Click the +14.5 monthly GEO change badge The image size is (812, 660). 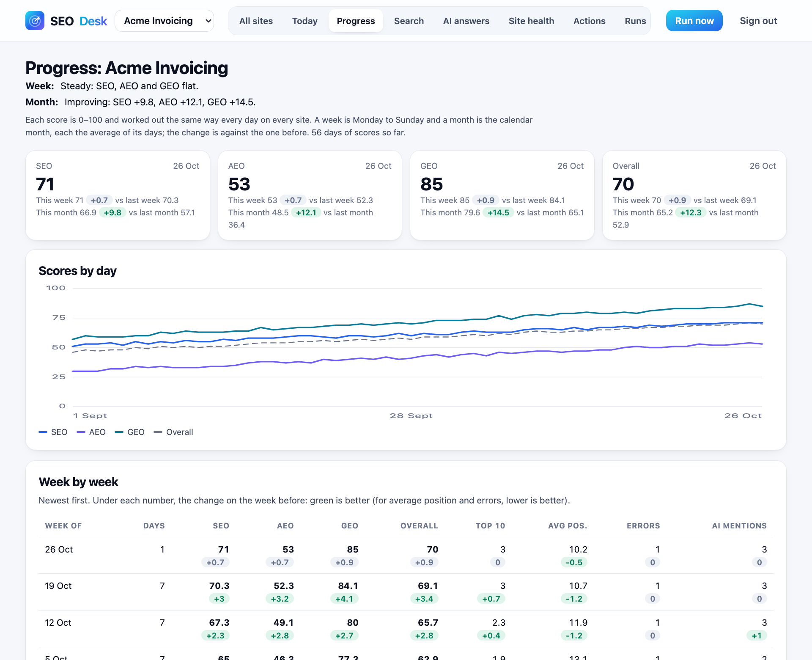pos(498,212)
